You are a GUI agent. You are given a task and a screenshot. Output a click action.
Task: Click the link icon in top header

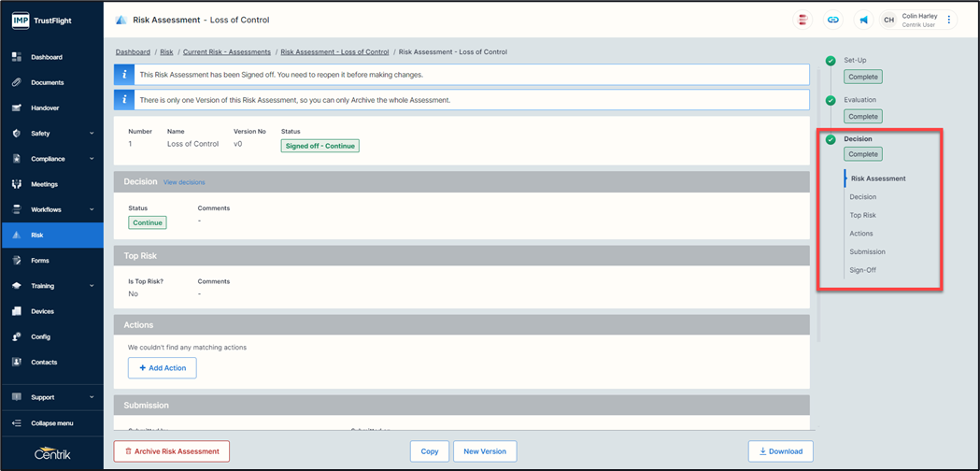832,20
